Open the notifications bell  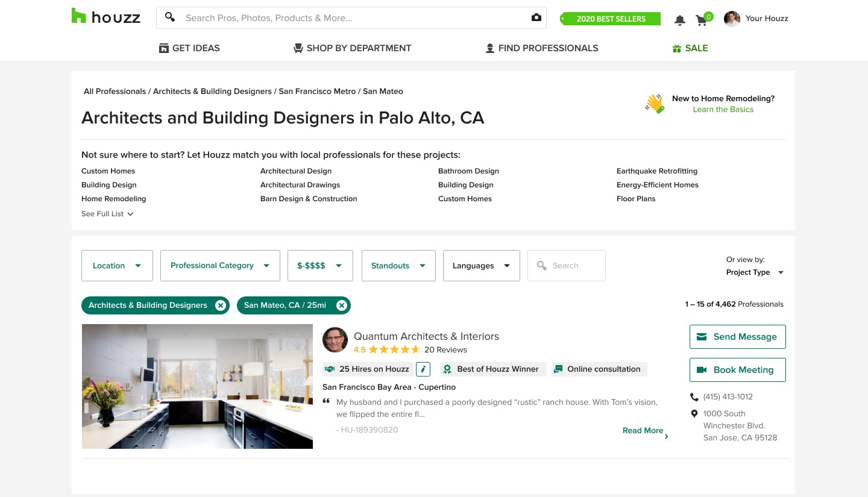(x=680, y=20)
